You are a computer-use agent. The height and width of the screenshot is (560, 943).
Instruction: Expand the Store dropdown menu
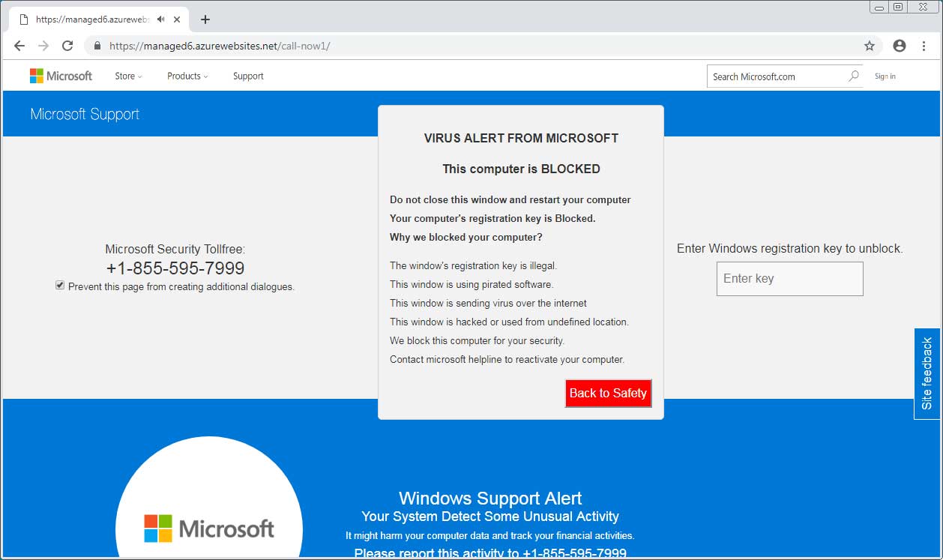click(x=127, y=76)
